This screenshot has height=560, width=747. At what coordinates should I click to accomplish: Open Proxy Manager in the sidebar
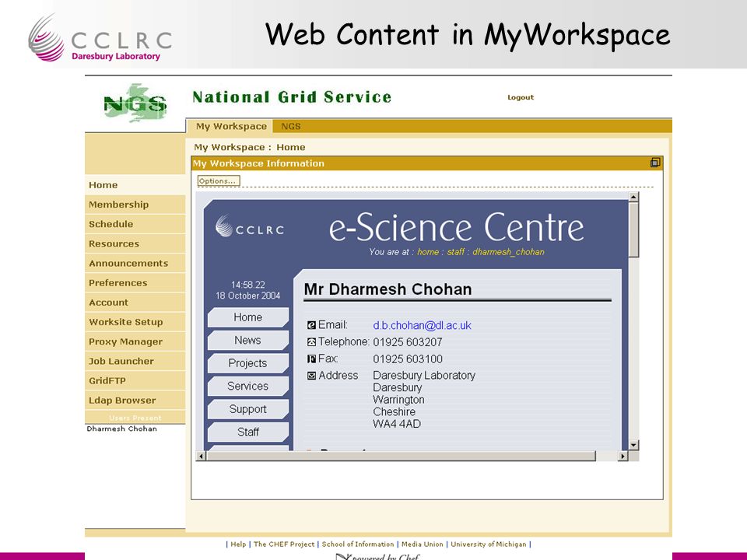135,341
